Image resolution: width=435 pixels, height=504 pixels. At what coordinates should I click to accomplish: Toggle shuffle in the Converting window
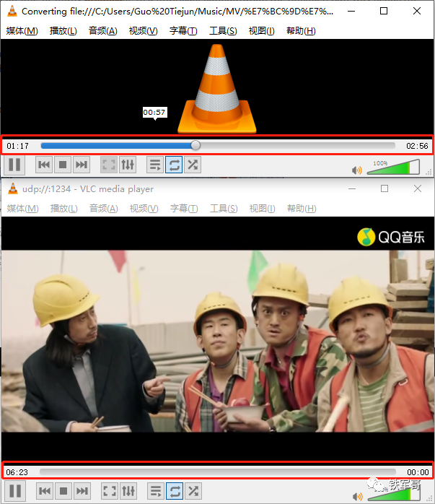[193, 165]
